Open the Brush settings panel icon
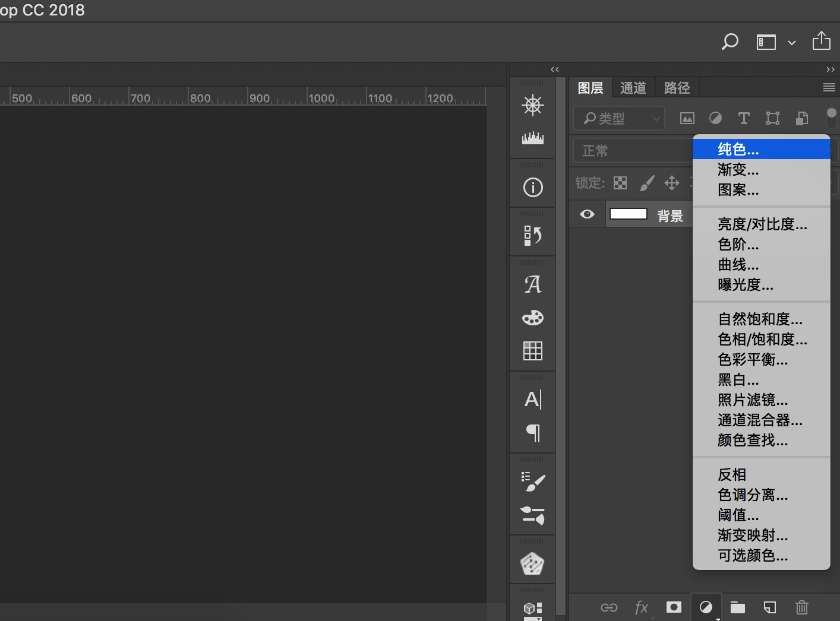This screenshot has width=840, height=621. coord(533,481)
